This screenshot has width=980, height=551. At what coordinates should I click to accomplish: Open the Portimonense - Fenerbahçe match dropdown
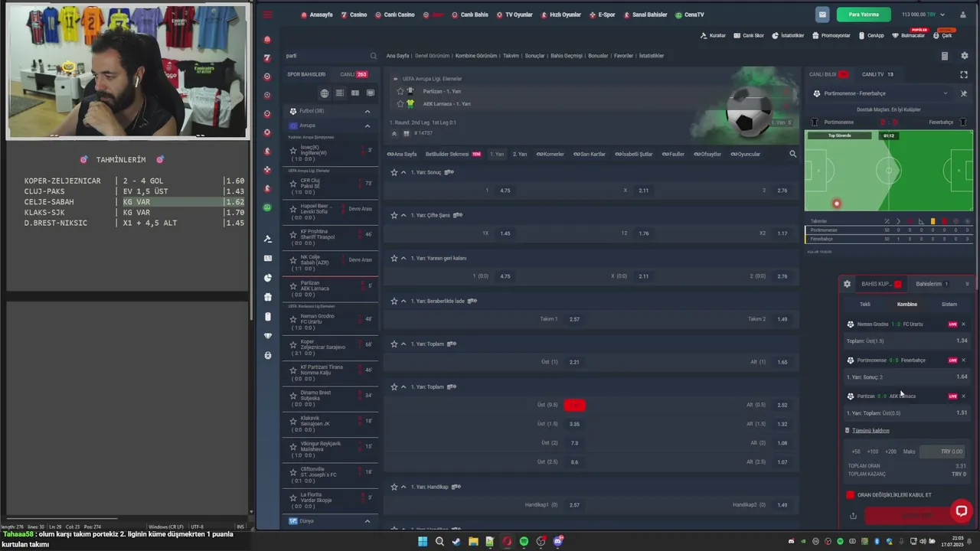click(x=945, y=93)
